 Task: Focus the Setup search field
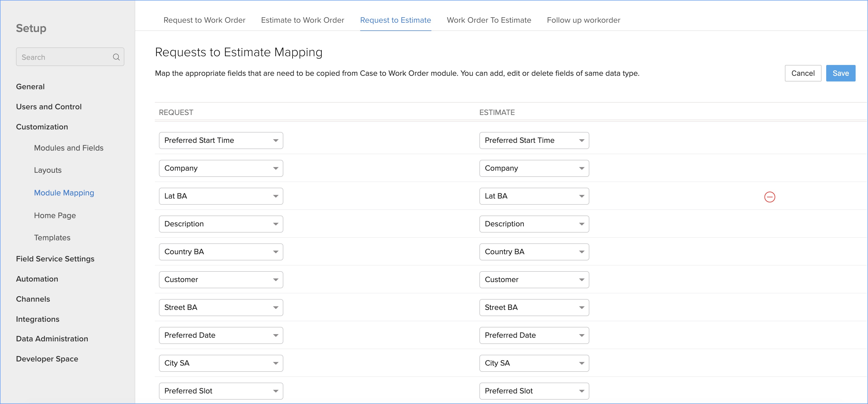pos(64,57)
